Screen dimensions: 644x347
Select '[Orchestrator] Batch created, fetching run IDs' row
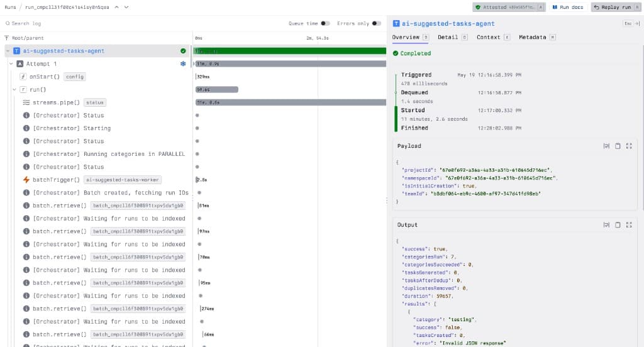tap(111, 192)
